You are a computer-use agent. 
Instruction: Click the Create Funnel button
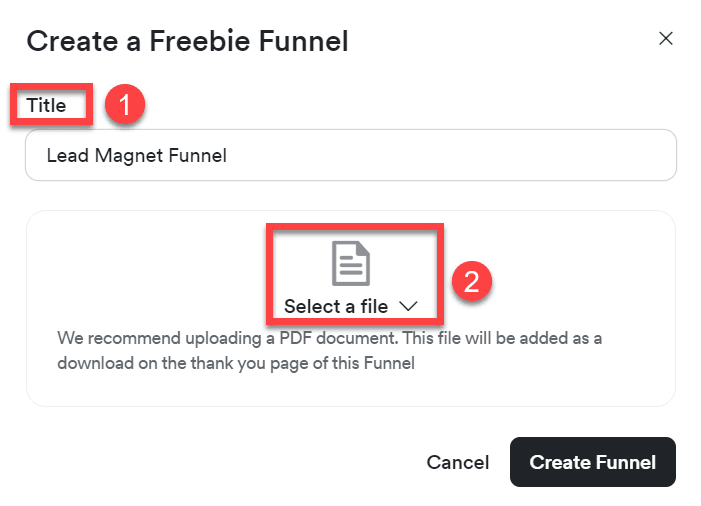592,462
